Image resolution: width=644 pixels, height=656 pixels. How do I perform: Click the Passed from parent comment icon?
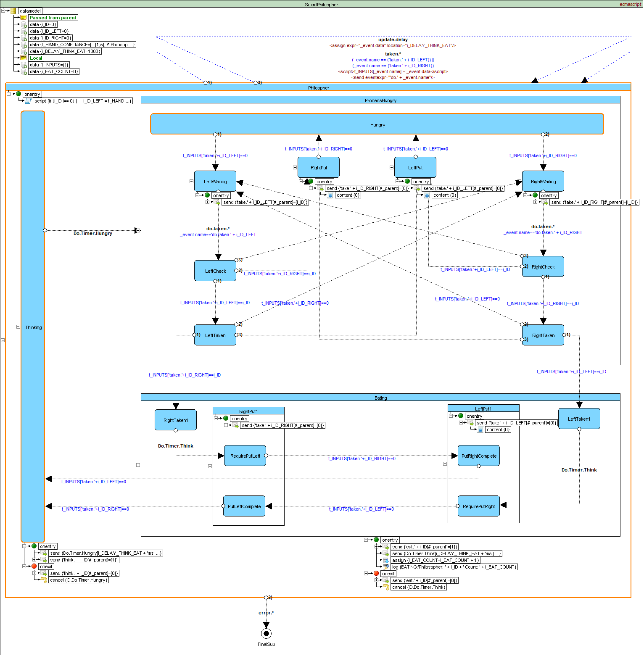tap(24, 18)
